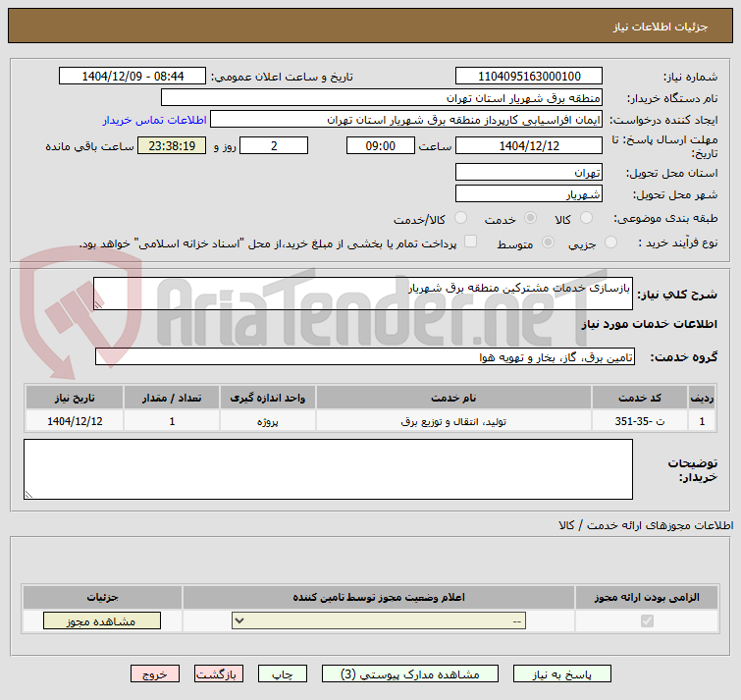
Task: Click the unit cell پروژه
Action: click(x=268, y=421)
